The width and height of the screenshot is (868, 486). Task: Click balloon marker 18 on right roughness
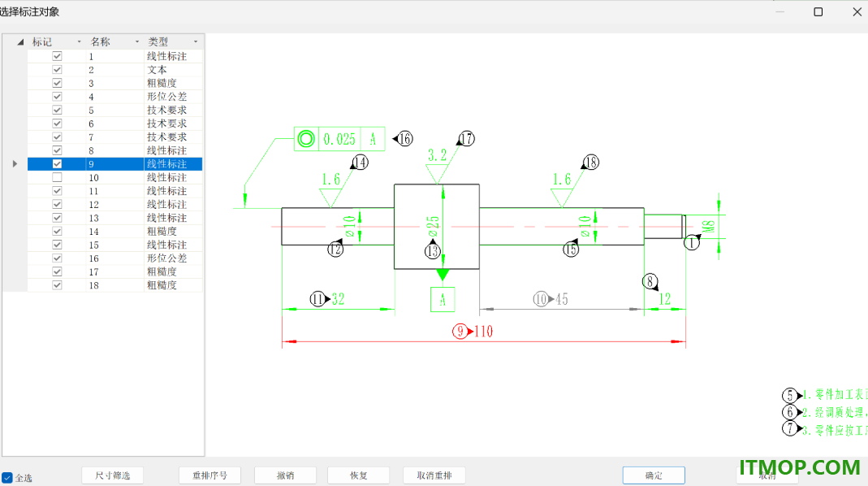coord(591,163)
